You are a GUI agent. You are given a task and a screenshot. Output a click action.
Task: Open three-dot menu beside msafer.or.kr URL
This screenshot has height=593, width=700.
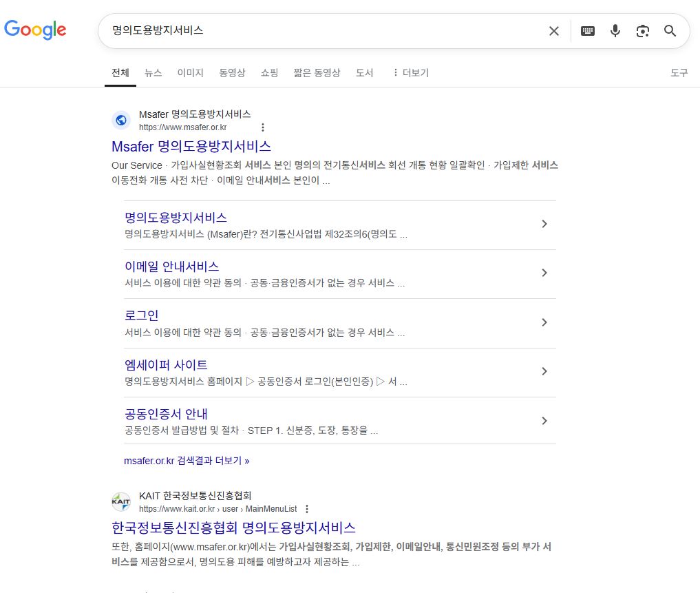pyautogui.click(x=263, y=127)
